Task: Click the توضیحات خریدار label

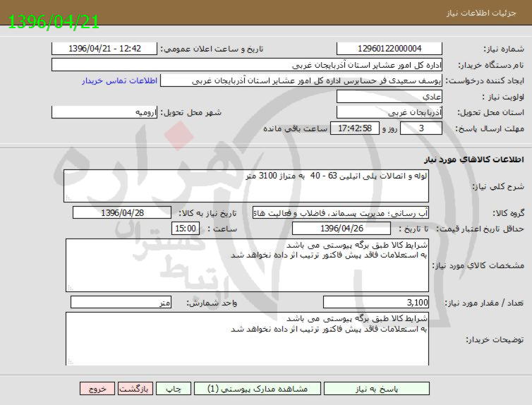Action: (495, 339)
